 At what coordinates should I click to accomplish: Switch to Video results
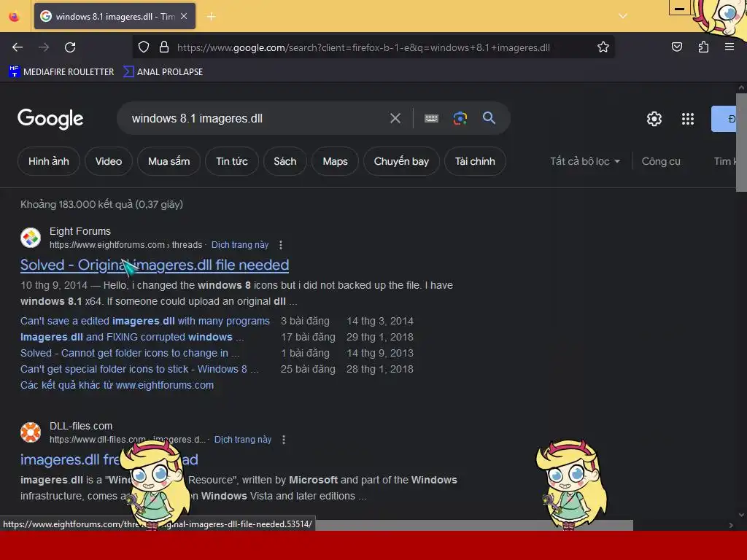coord(109,161)
